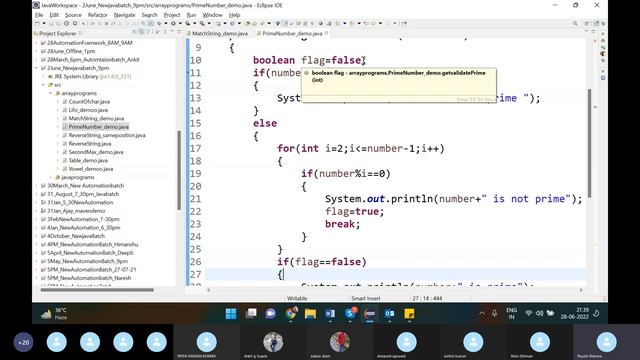
Task: Open Google Chrome from the taskbar
Action: [291, 313]
